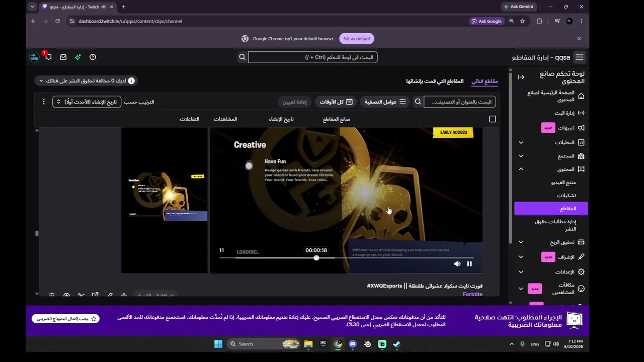Open SteelSeries app from taskbar

pyautogui.click(x=368, y=344)
